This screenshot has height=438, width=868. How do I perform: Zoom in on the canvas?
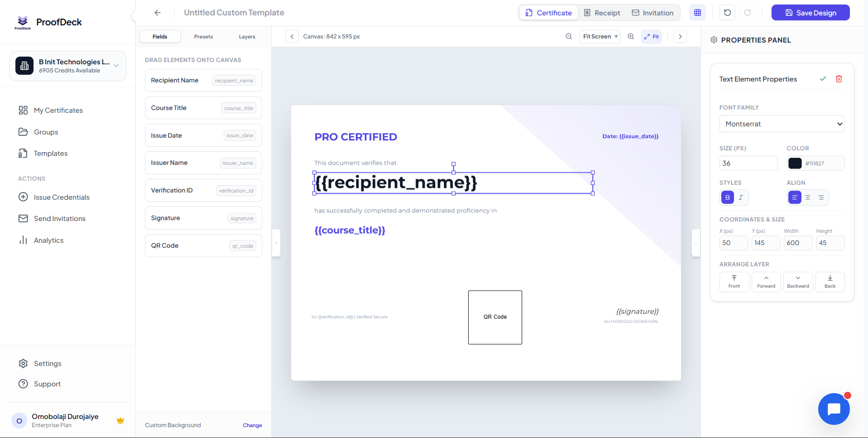click(x=631, y=37)
